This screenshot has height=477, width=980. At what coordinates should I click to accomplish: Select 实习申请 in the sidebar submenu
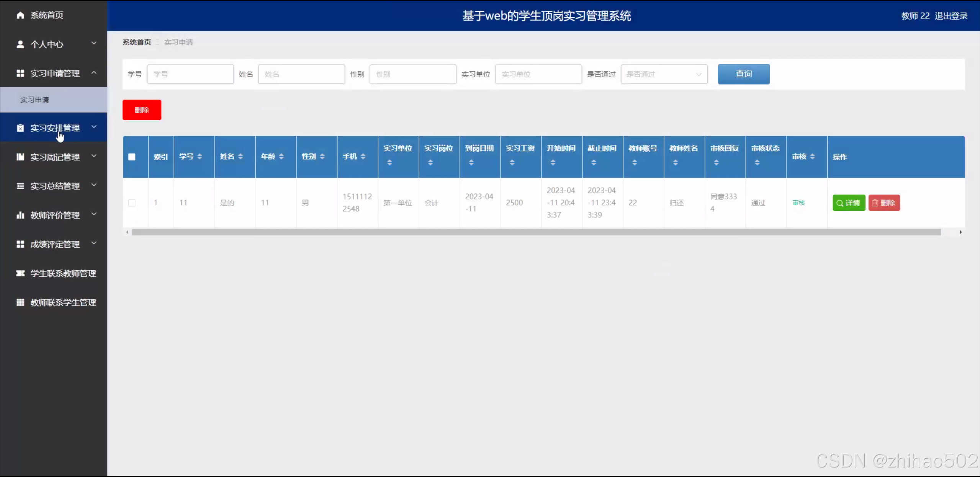point(35,100)
